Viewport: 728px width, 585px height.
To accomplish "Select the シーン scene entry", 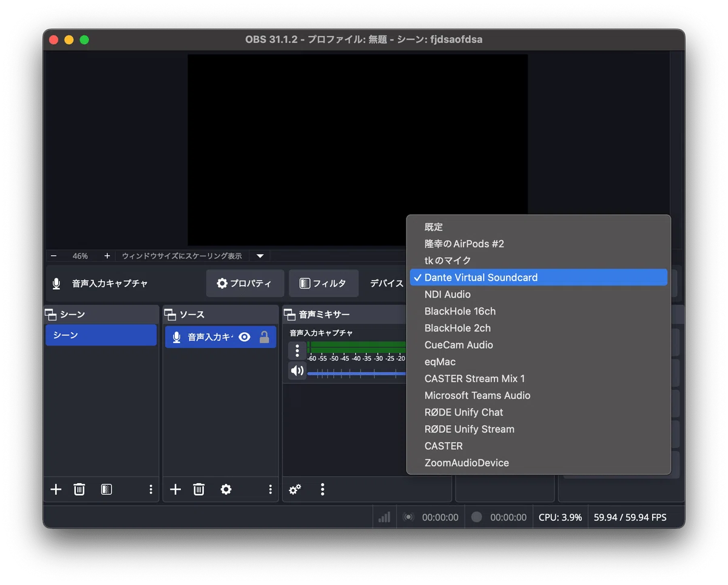I will 101,335.
